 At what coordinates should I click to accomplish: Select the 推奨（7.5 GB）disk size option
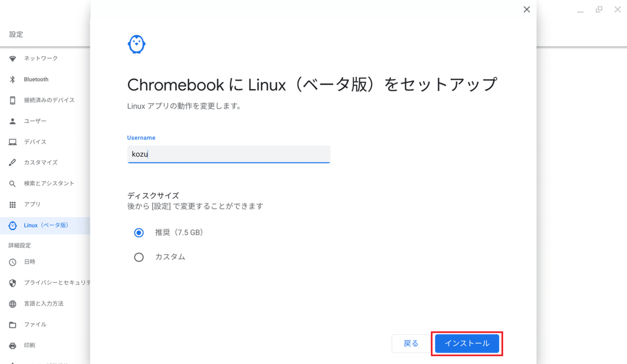point(138,232)
